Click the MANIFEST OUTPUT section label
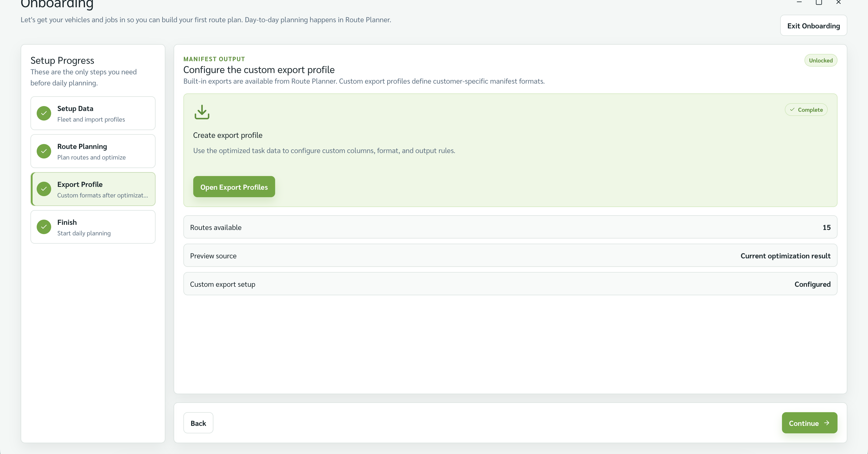 (x=214, y=59)
